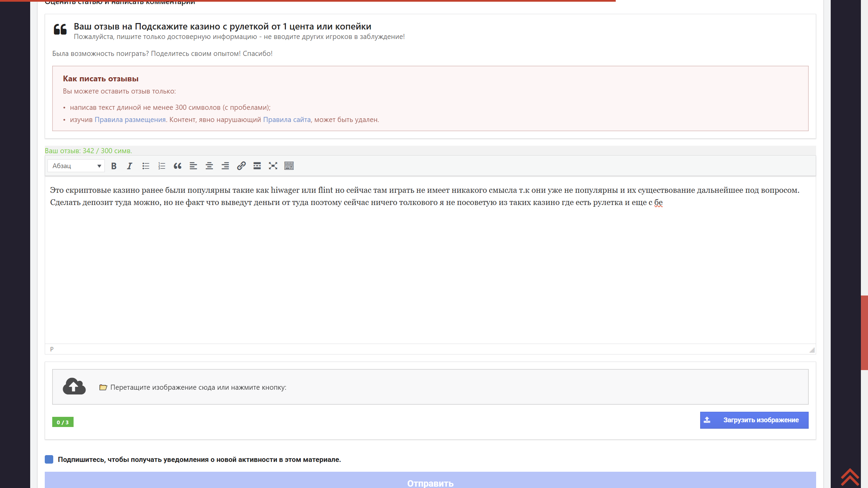The height and width of the screenshot is (488, 868).
Task: Click the Загрузить изображение button
Action: pyautogui.click(x=754, y=420)
